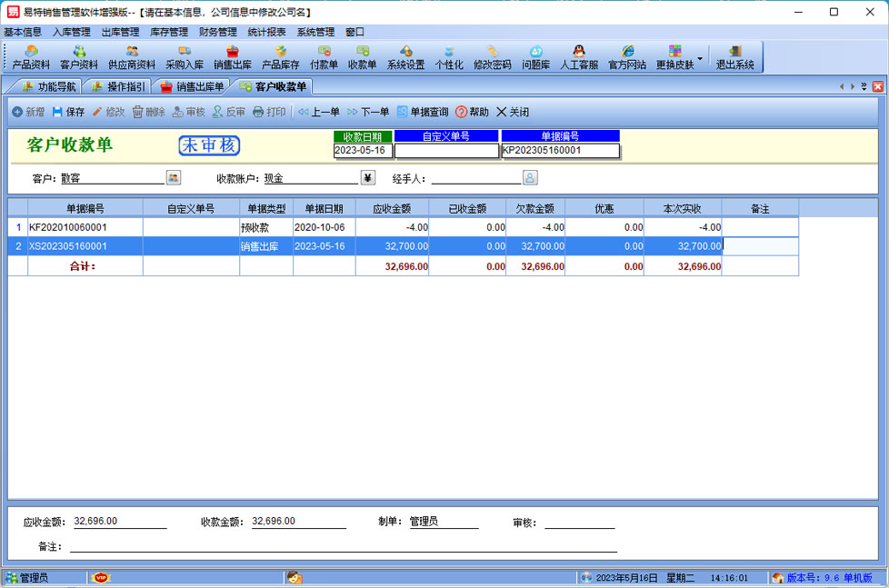The width and height of the screenshot is (889, 588).
Task: Click the 保存 button
Action: (68, 112)
